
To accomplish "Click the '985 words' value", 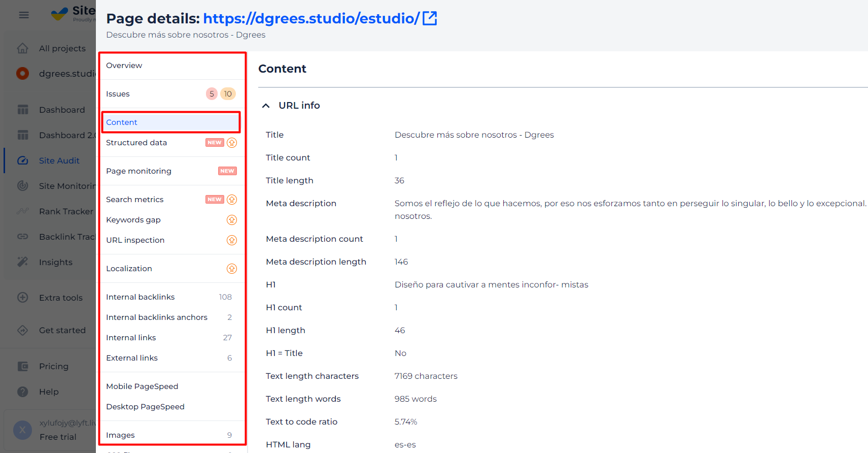I will click(415, 399).
